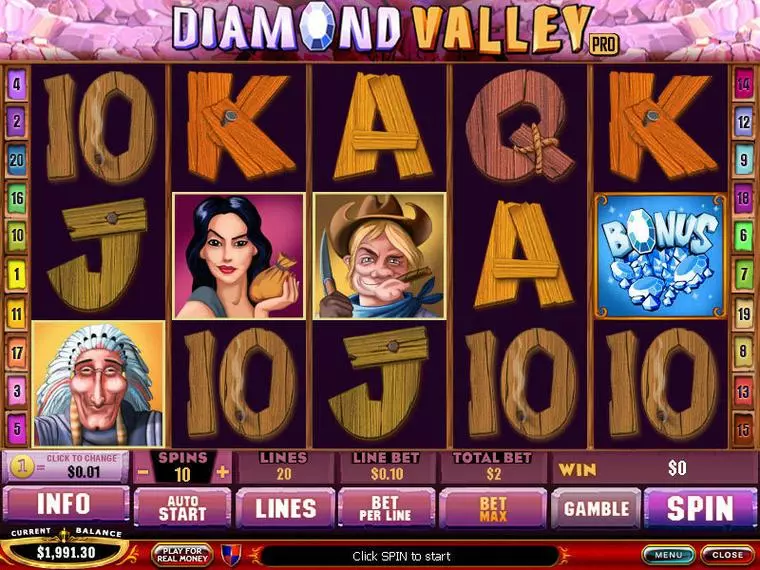Select payline marker number 14
Viewport: 760px width, 570px height.
tap(743, 84)
